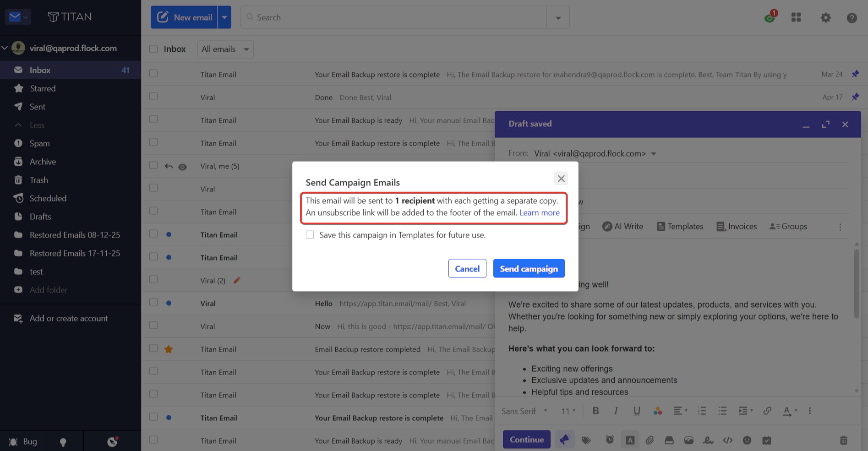Open the font size 11 dropdown
This screenshot has width=868, height=451.
pyautogui.click(x=568, y=411)
